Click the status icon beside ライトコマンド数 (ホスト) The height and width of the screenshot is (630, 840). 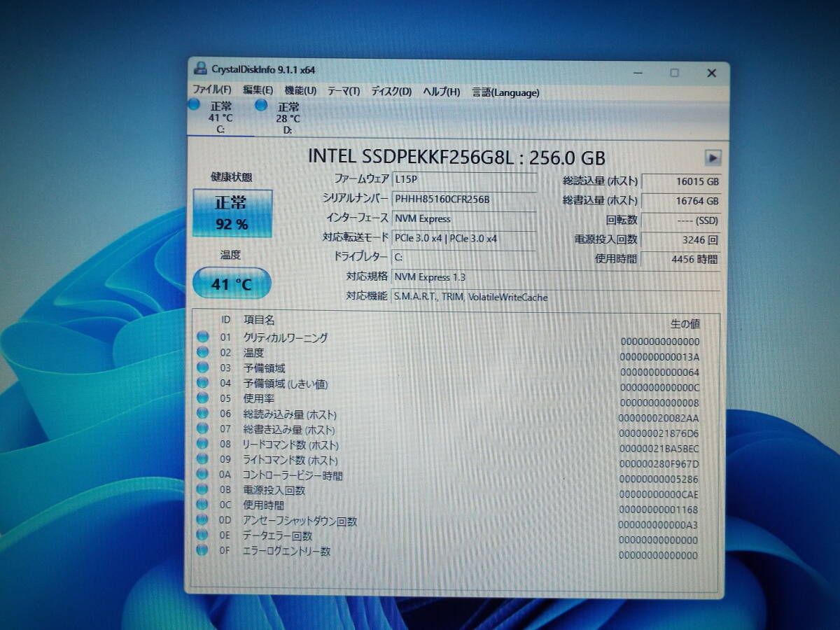pyautogui.click(x=203, y=459)
